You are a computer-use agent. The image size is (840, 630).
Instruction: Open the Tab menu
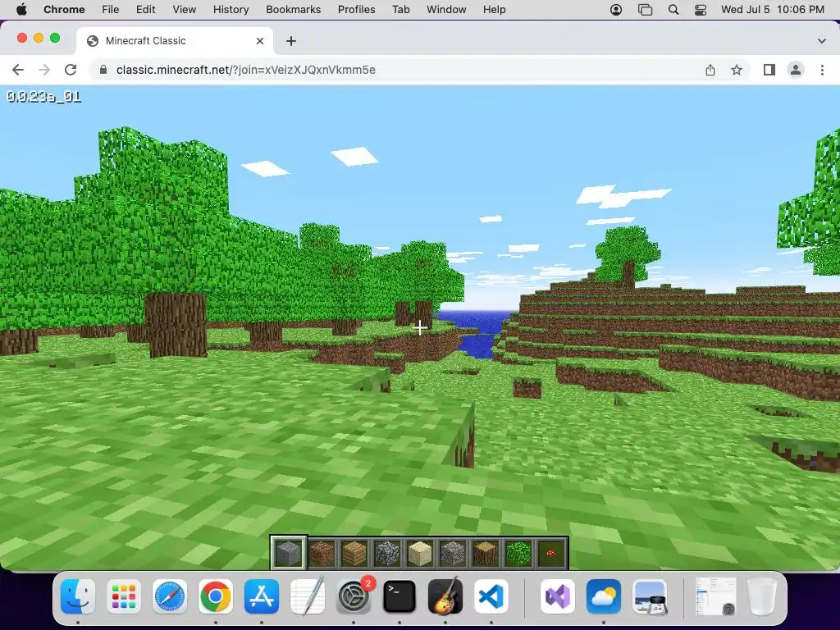(x=400, y=10)
